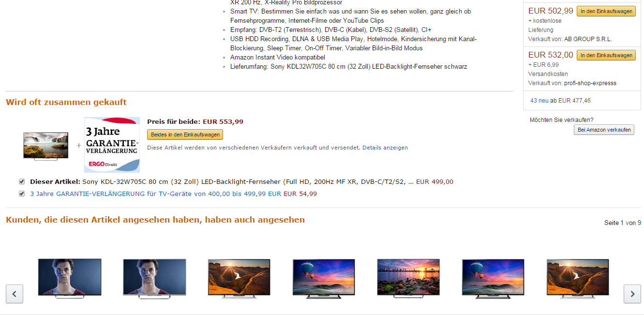Image resolution: width=644 pixels, height=315 pixels.
Task: Open 'Bei Amazon verkaufen' page
Action: coord(604,129)
